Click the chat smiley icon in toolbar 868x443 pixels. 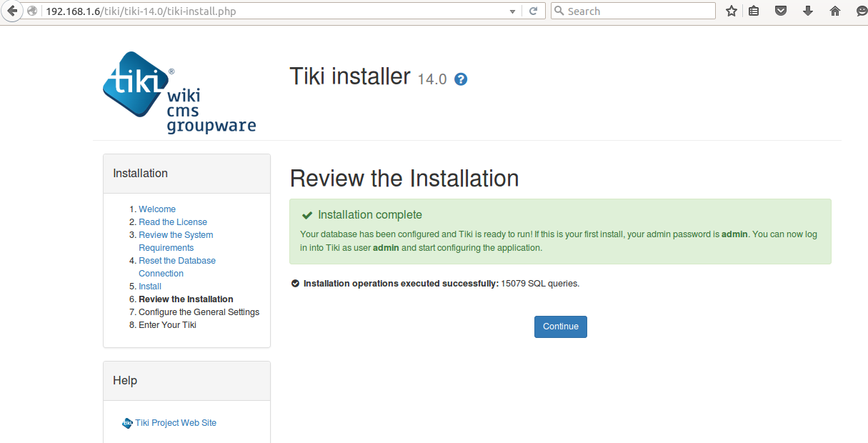point(862,11)
